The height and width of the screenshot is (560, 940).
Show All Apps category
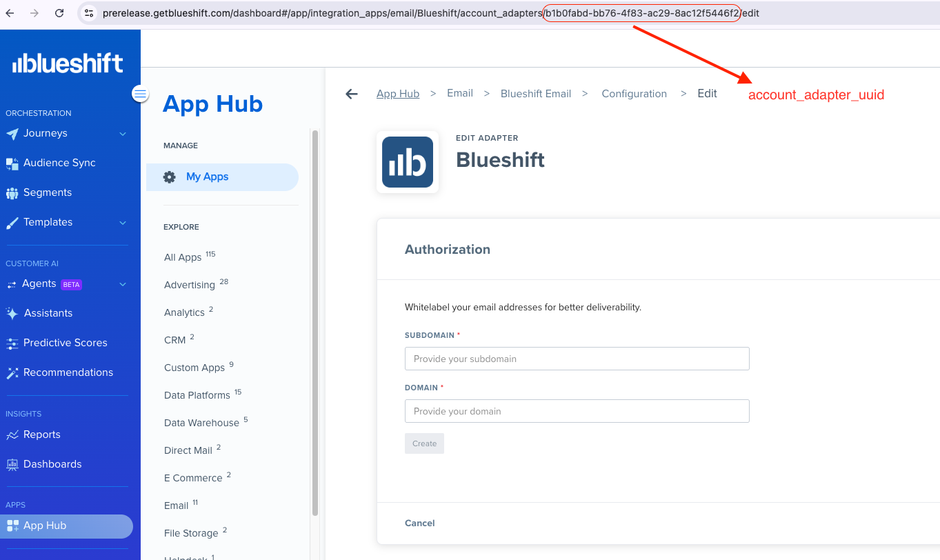(x=190, y=257)
